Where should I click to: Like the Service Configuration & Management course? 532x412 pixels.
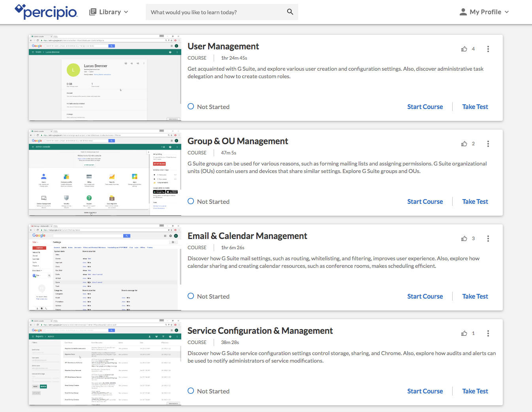tap(464, 333)
